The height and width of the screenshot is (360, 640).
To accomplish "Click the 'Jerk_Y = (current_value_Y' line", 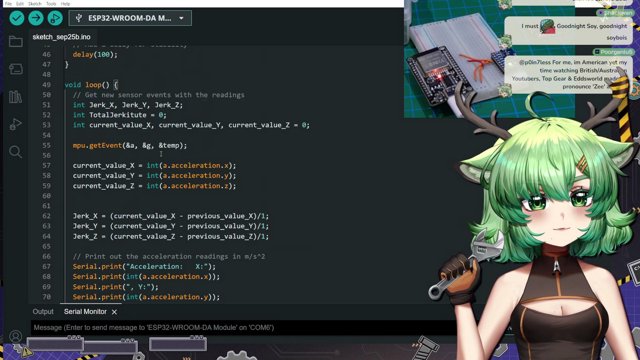I will [171, 226].
